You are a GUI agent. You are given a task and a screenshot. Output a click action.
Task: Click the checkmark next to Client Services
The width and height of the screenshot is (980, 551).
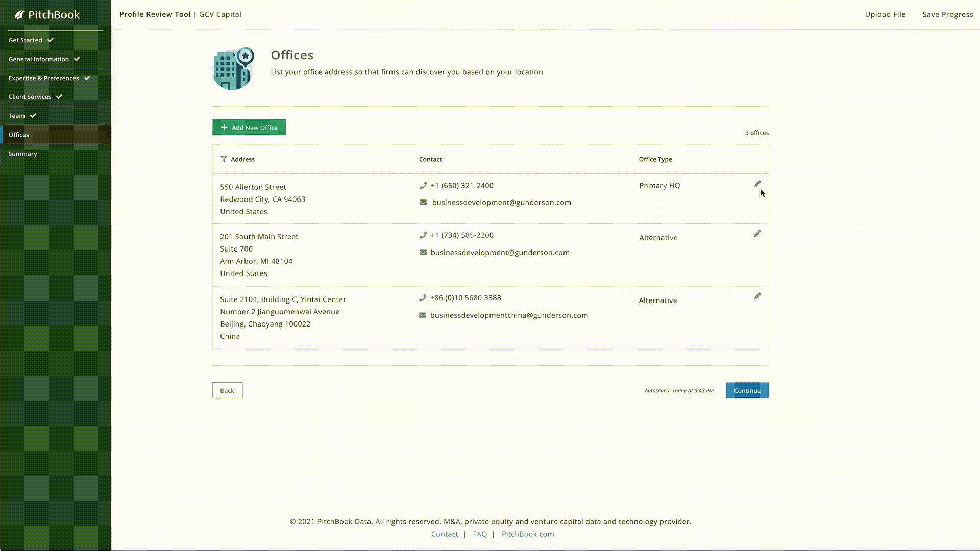click(x=59, y=96)
